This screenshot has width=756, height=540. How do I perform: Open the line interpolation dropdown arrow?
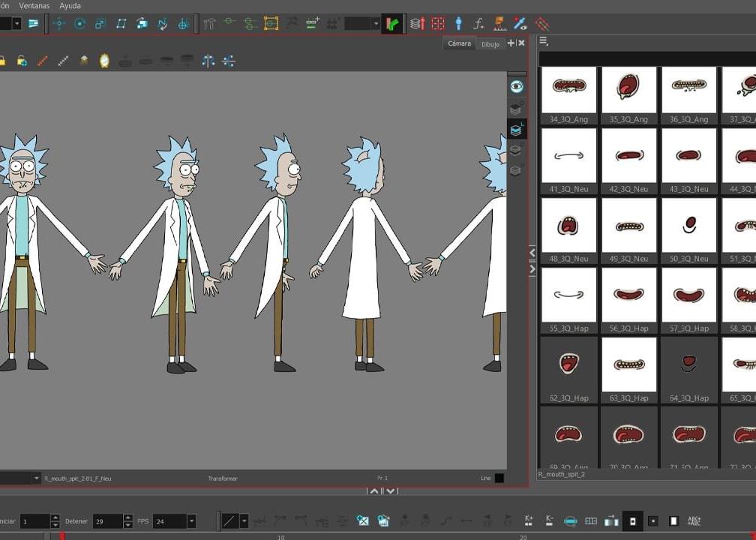[x=244, y=521]
